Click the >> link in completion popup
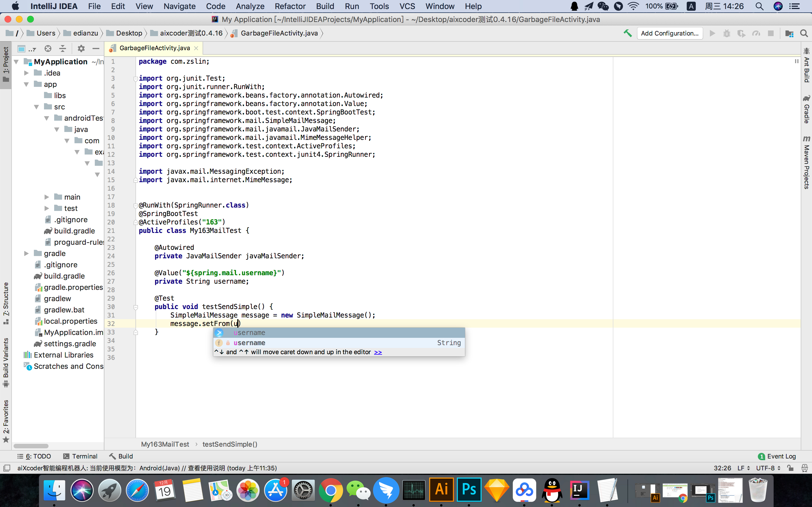This screenshot has height=507, width=812. point(378,352)
